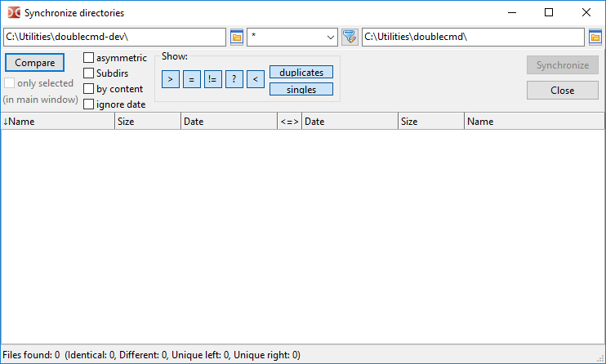
Task: Check the Subdirs option
Action: pos(89,73)
